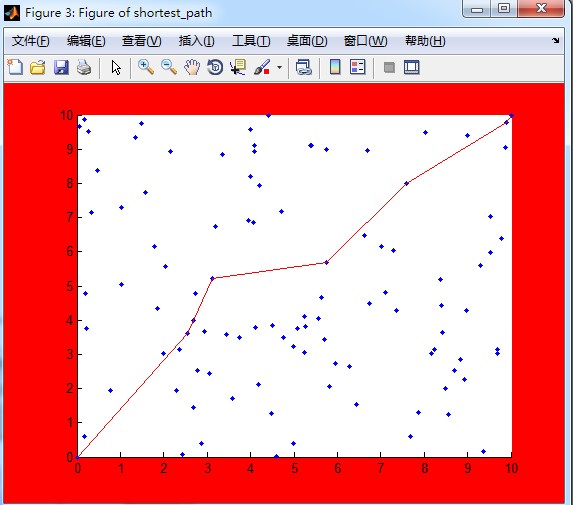Click the MATLAB logo in the title bar
The height and width of the screenshot is (505, 573).
click(x=12, y=13)
